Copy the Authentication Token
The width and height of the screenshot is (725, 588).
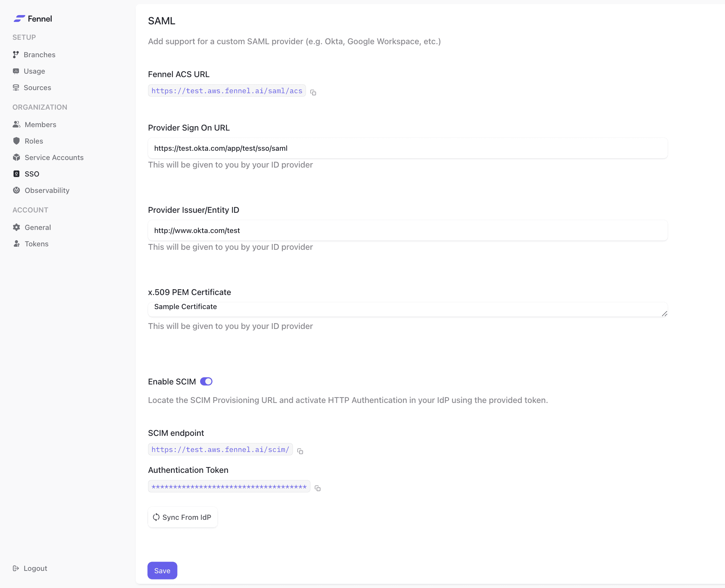click(x=318, y=488)
